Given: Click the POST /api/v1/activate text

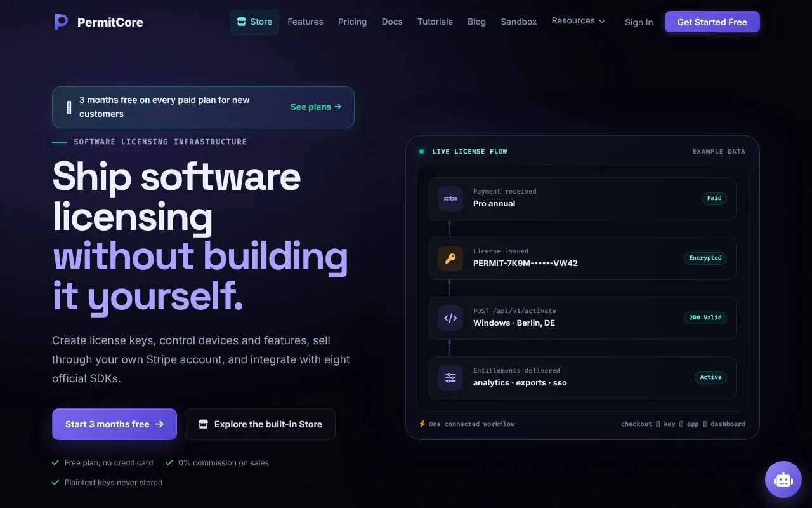Looking at the screenshot, I should pos(514,311).
